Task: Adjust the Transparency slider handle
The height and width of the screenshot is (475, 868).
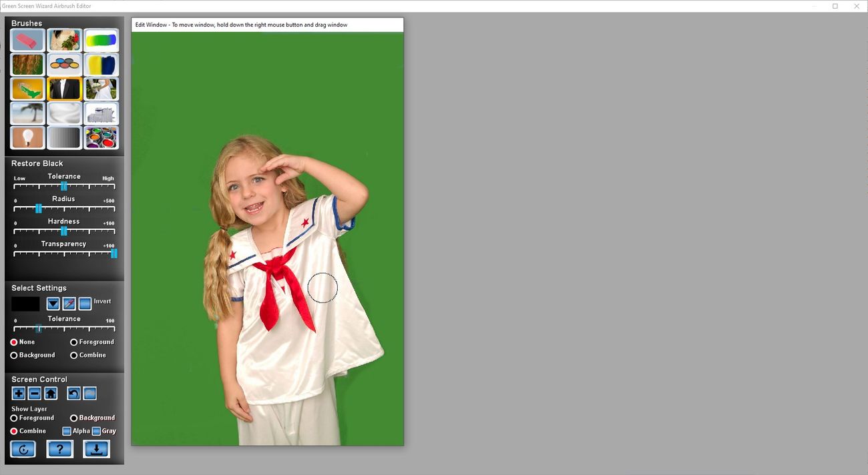Action: 114,254
